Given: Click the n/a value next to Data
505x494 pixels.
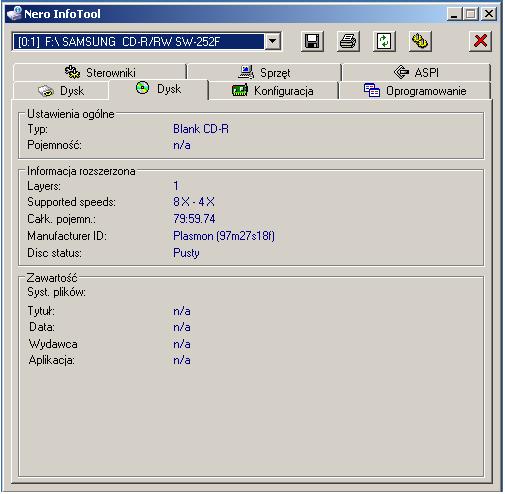Looking at the screenshot, I should pyautogui.click(x=182, y=327).
